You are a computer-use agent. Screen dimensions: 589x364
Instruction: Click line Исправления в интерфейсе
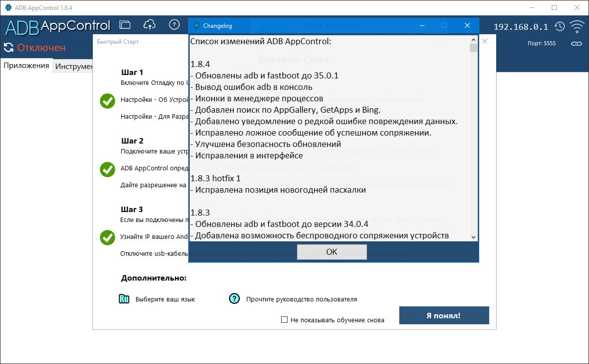[x=246, y=155]
